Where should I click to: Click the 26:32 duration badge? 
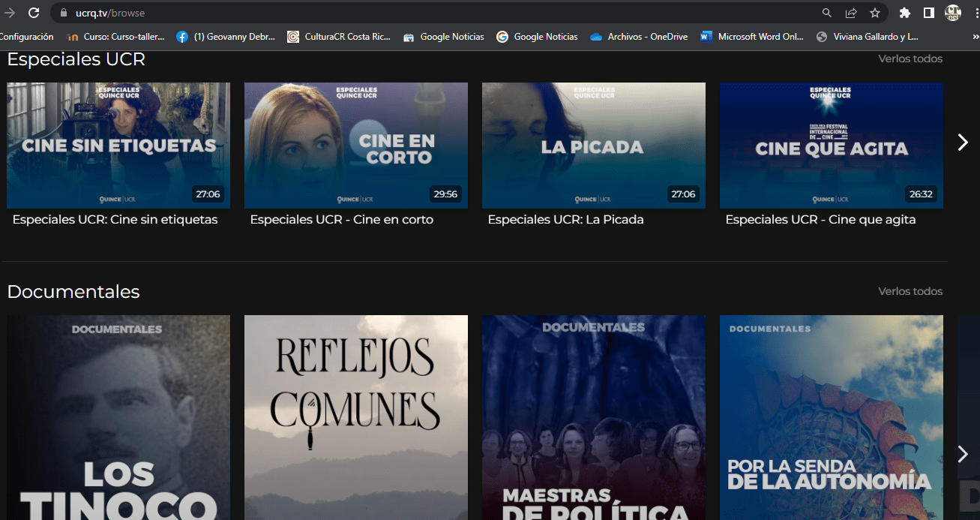click(921, 194)
